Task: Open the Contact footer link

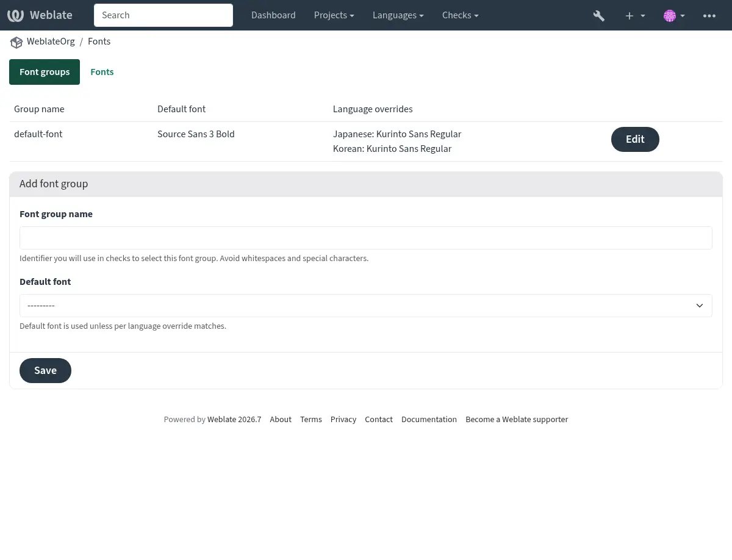Action: (x=379, y=420)
